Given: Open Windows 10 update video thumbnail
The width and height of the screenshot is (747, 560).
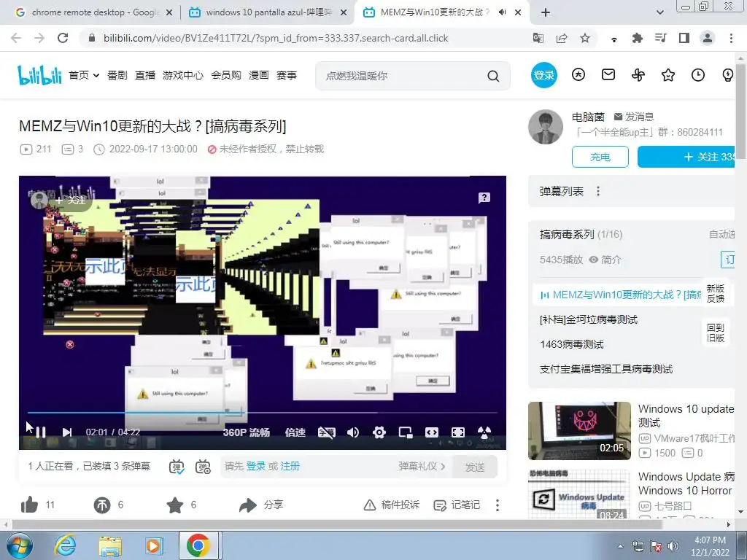Looking at the screenshot, I should [579, 430].
